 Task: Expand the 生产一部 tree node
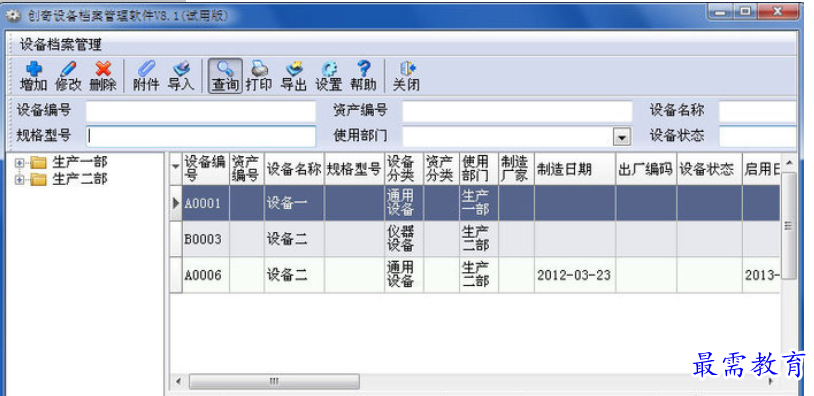tap(20, 163)
